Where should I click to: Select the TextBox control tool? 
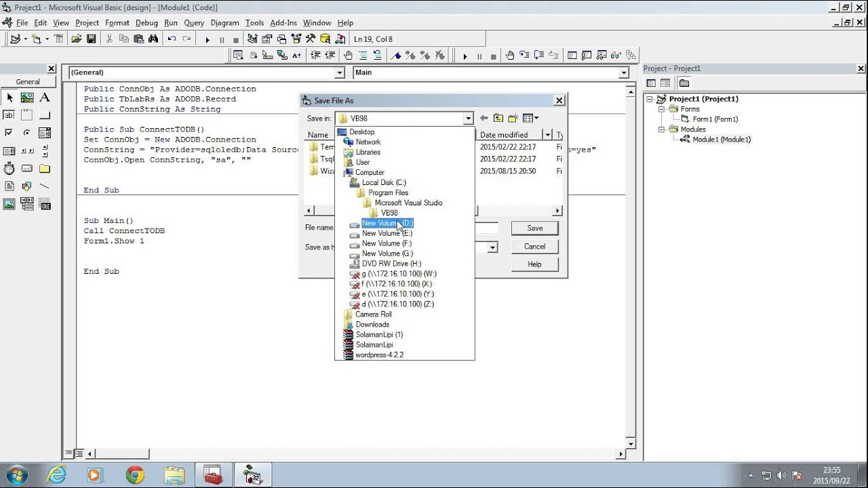pyautogui.click(x=9, y=115)
